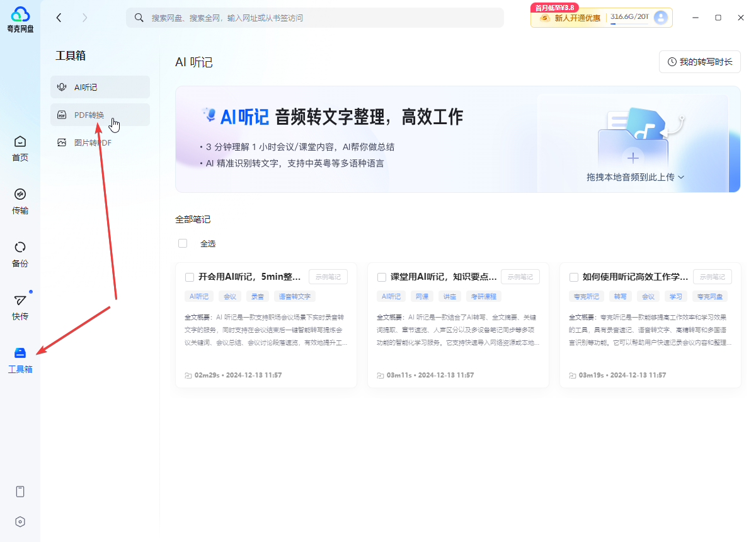Minimize the Quark window
Screen dimensions: 756x542
coord(695,18)
